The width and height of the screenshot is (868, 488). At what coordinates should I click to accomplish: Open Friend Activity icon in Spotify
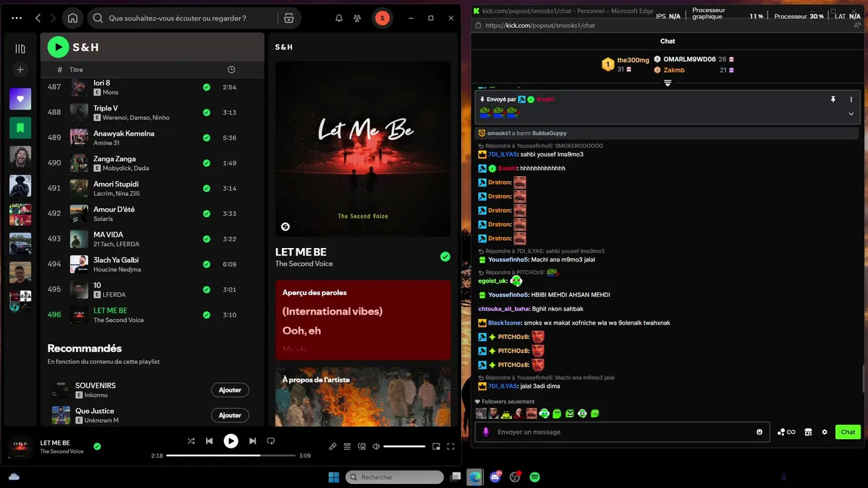point(357,18)
